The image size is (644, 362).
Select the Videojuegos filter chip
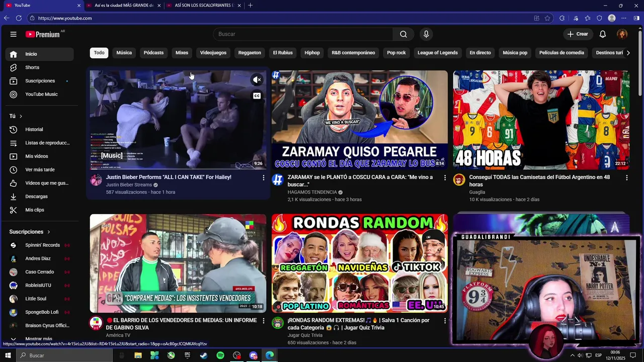(x=213, y=53)
